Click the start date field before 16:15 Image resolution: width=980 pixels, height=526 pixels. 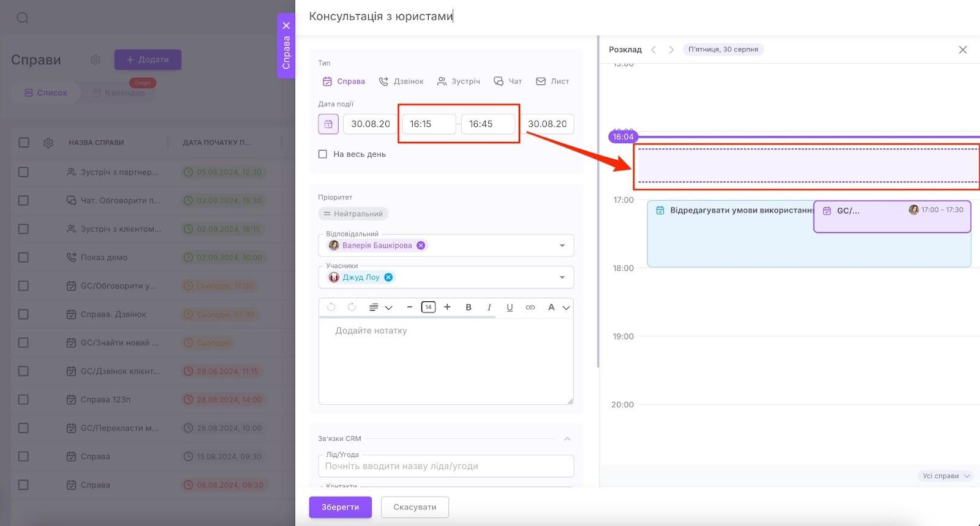pyautogui.click(x=370, y=124)
